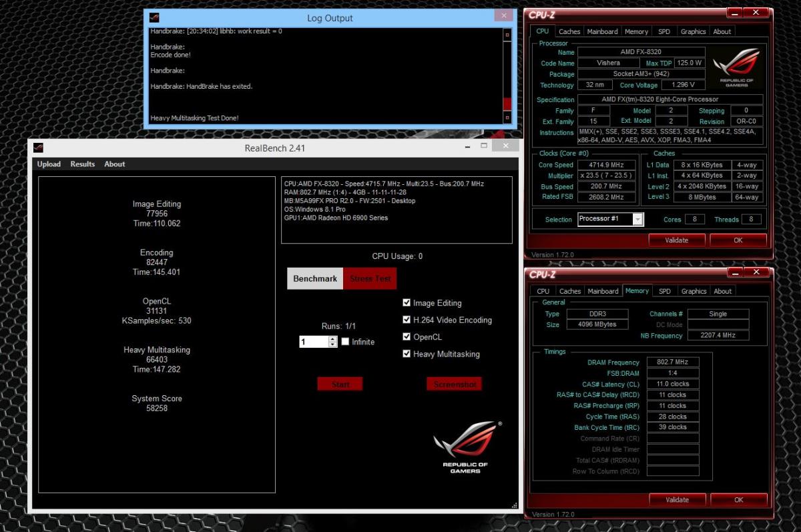Click the ROG icon in Log Output title bar

[x=155, y=17]
